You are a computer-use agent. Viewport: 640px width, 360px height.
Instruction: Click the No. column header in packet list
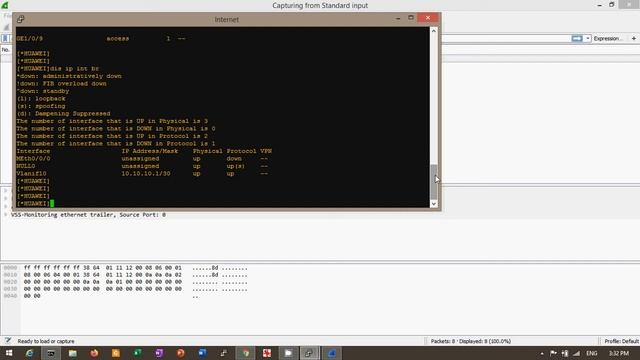(6, 49)
